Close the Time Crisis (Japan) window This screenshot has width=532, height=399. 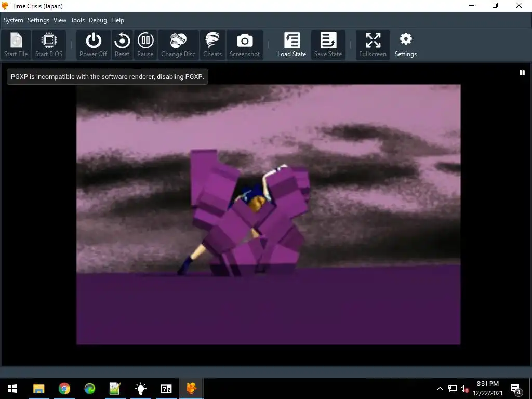pyautogui.click(x=519, y=6)
